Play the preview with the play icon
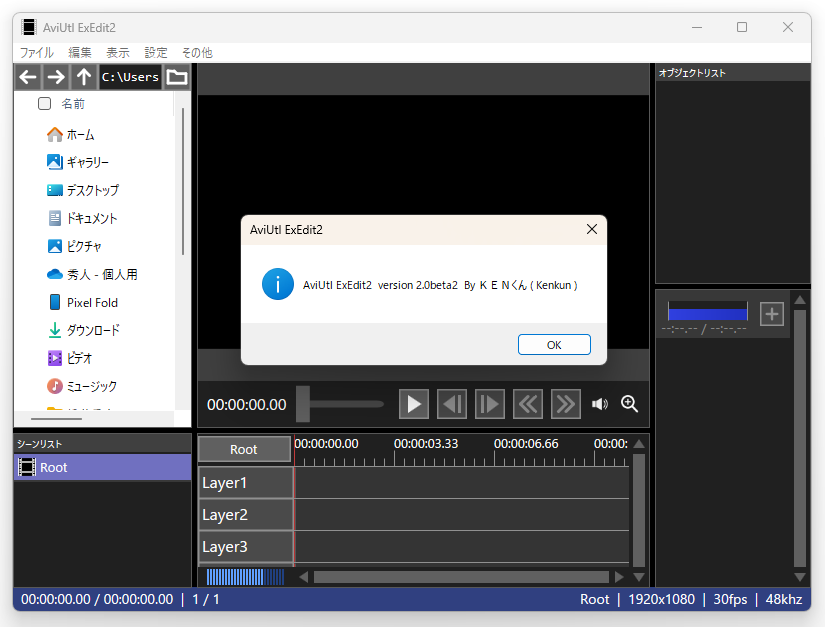The height and width of the screenshot is (627, 825). click(413, 404)
